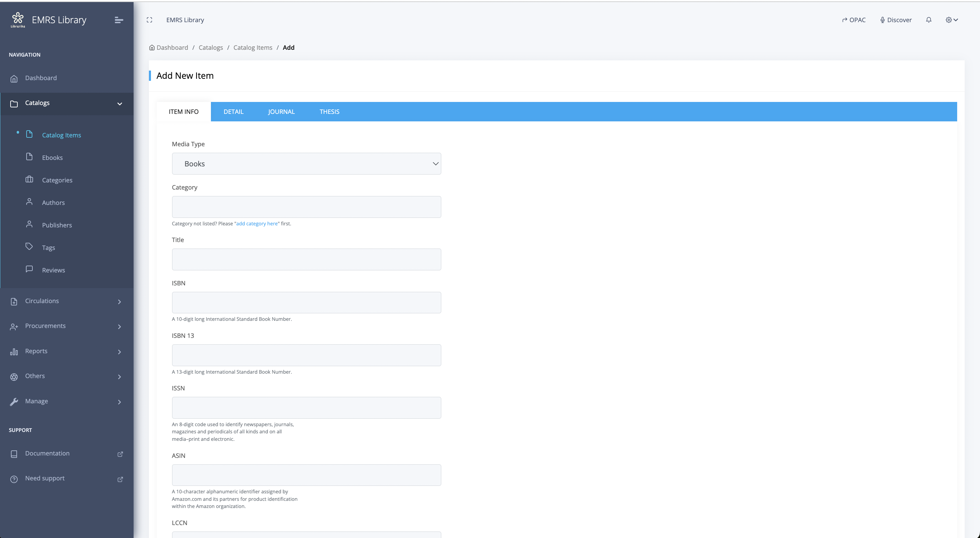
Task: Switch to the DETAIL tab
Action: 233,111
